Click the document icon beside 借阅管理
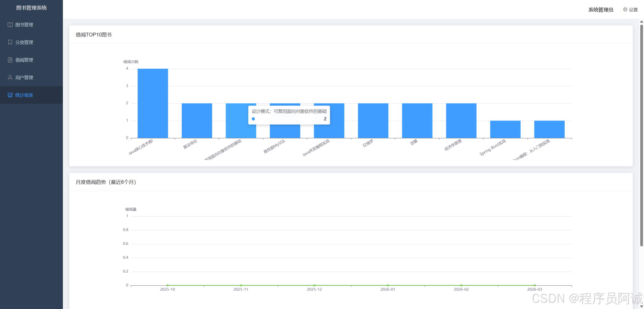The height and width of the screenshot is (309, 644). pyautogui.click(x=10, y=60)
